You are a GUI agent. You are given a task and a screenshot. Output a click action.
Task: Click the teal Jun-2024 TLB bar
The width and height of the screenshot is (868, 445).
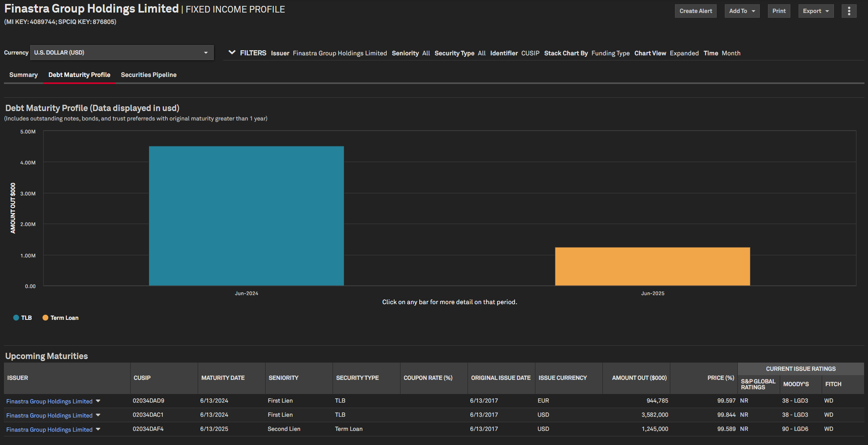[x=246, y=216]
